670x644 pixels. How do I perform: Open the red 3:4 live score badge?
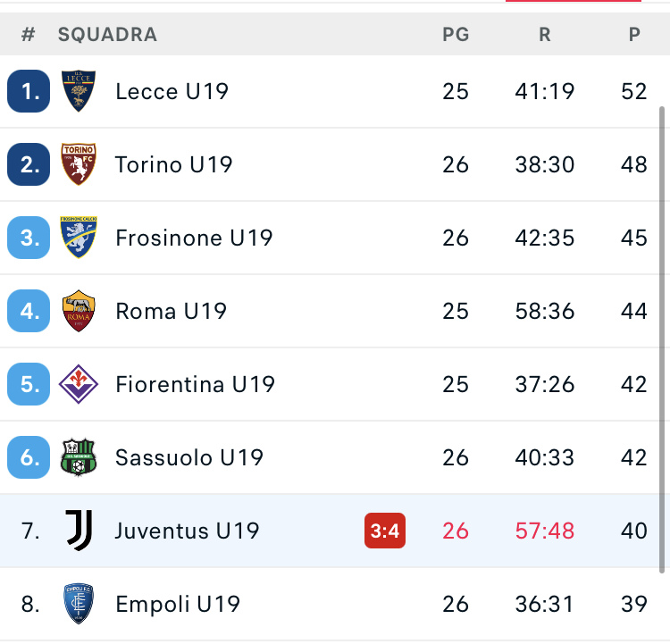(x=384, y=531)
